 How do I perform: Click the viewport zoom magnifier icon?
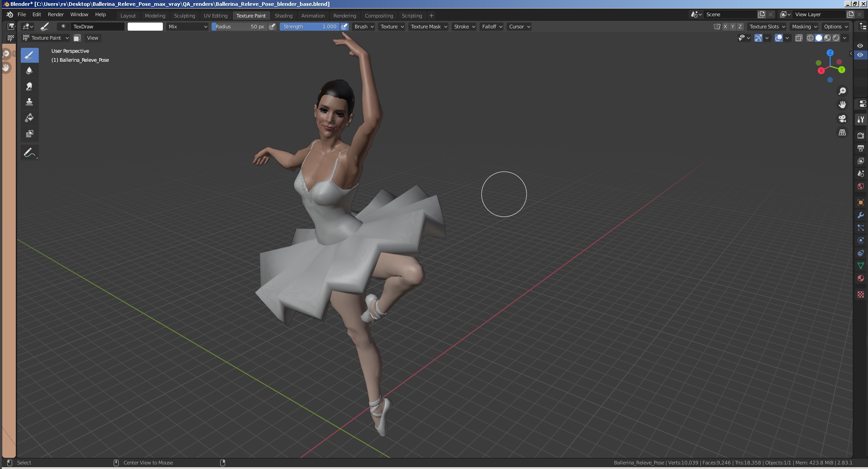pos(842,91)
